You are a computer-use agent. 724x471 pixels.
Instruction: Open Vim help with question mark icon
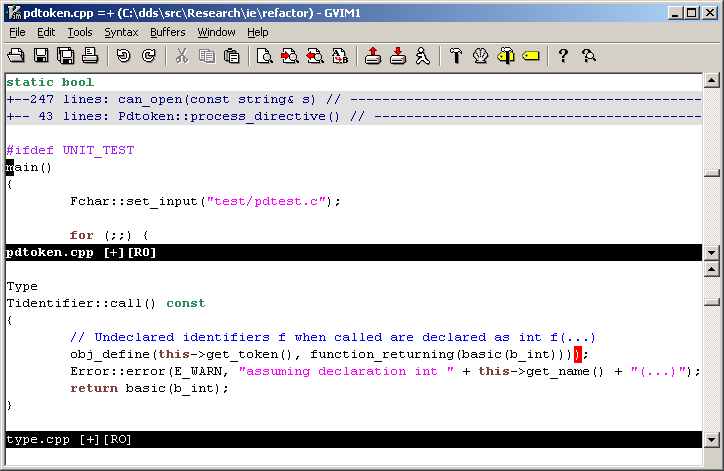point(563,56)
